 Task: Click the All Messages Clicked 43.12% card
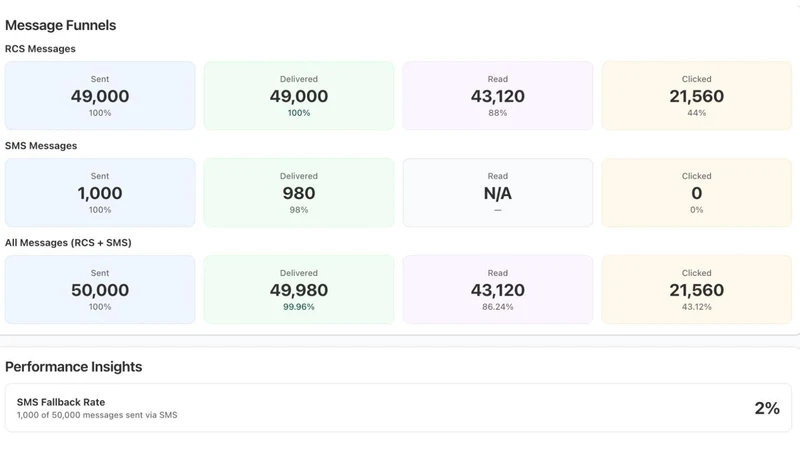point(696,290)
